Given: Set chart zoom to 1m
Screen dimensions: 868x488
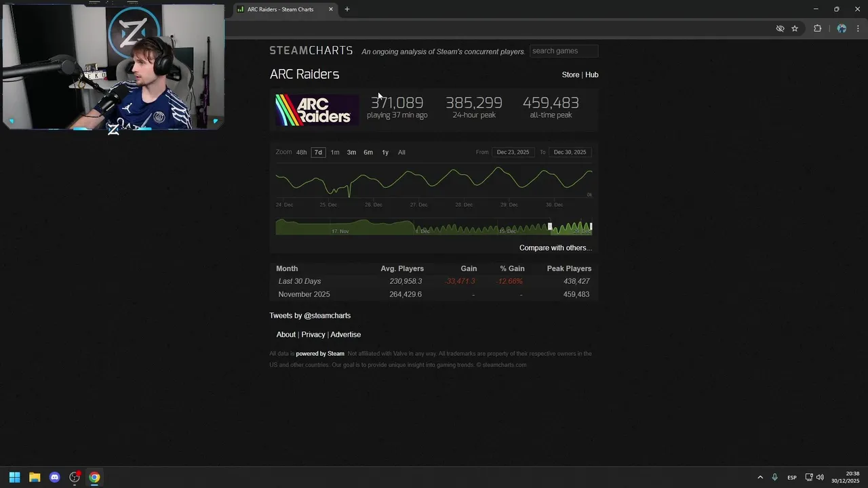Looking at the screenshot, I should pos(335,152).
